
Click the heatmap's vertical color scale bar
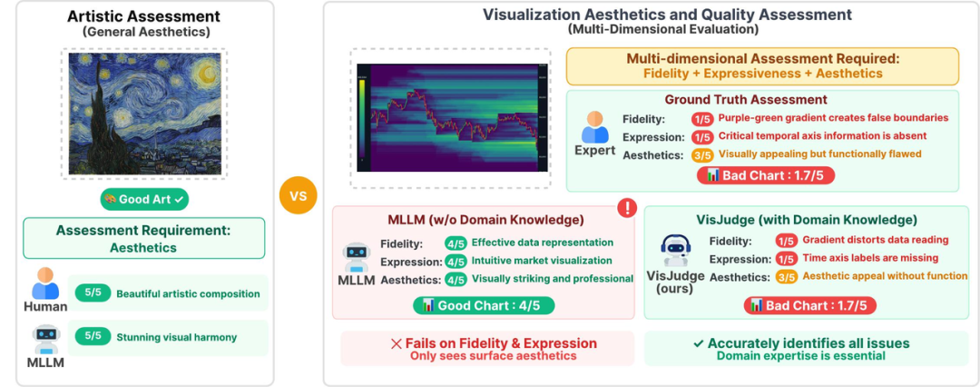(x=363, y=116)
